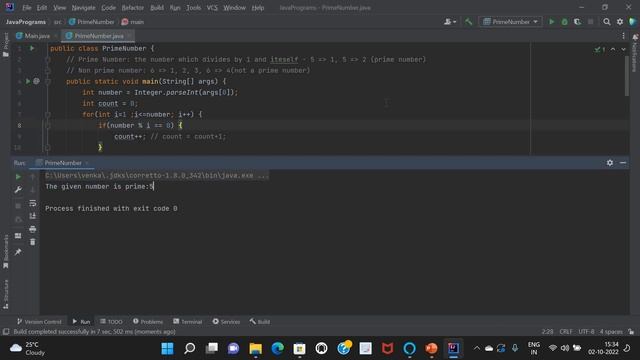Open run configuration wrench in Run panel
This screenshot has height=360, width=640.
click(18, 190)
